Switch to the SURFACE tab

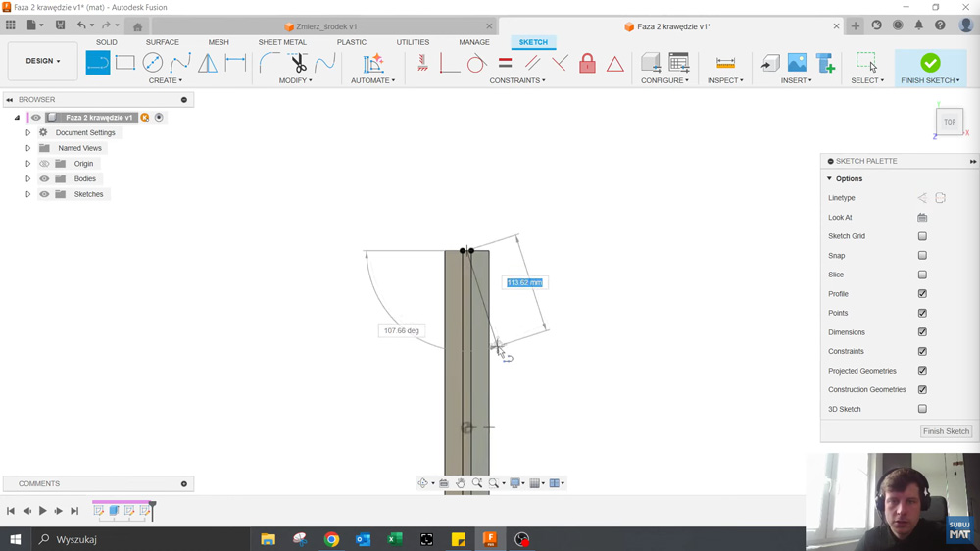click(x=163, y=42)
